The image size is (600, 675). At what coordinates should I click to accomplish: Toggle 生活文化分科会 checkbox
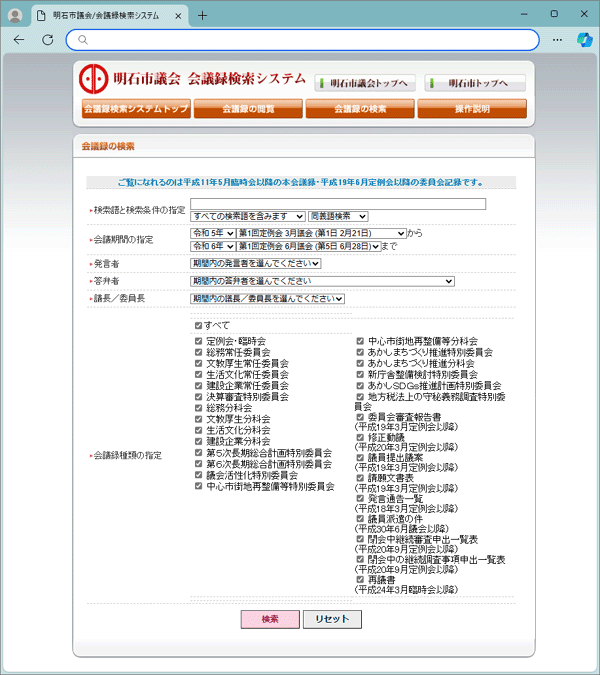pos(198,430)
